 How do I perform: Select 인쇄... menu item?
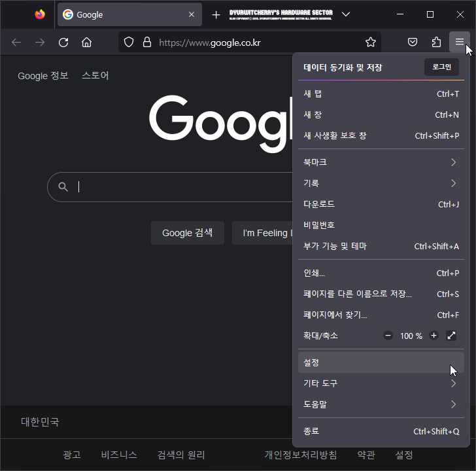pos(381,273)
